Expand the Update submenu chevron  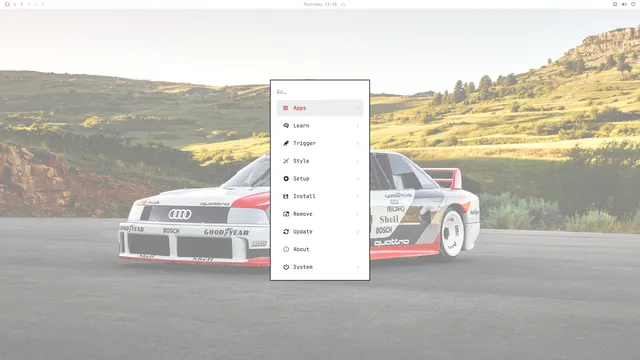point(358,232)
